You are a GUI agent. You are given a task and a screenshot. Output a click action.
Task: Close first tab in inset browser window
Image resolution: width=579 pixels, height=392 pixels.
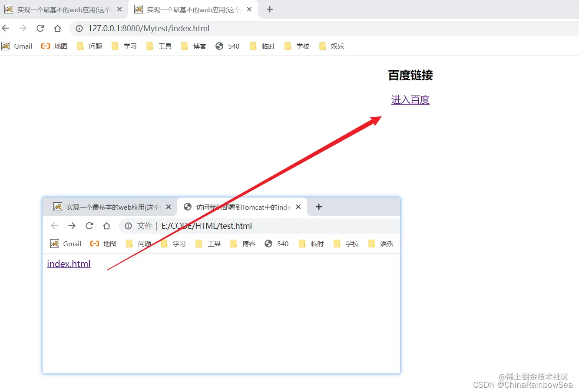(169, 207)
